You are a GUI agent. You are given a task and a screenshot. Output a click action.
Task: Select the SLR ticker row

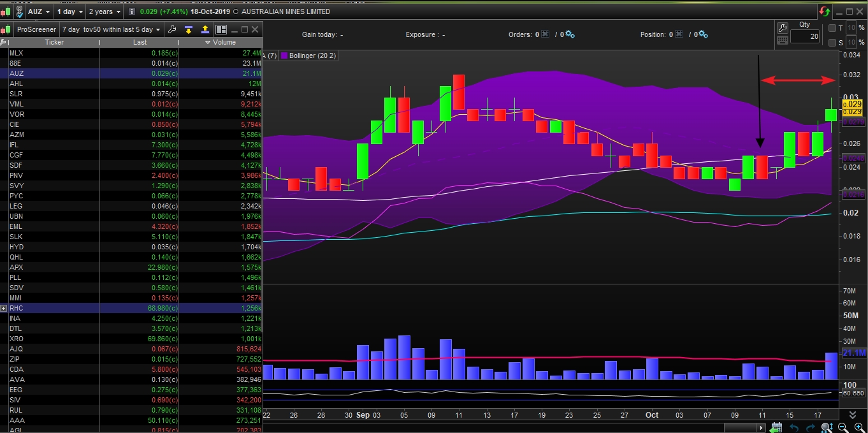point(131,94)
